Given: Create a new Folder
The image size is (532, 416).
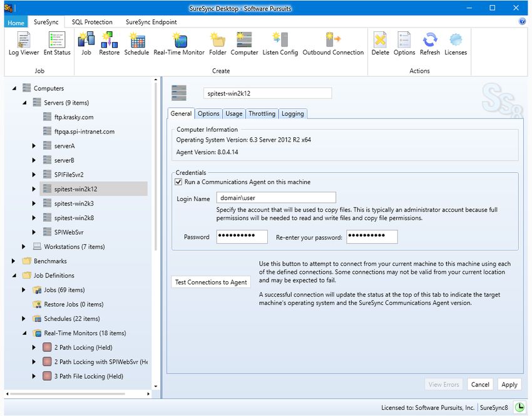Looking at the screenshot, I should pyautogui.click(x=217, y=43).
